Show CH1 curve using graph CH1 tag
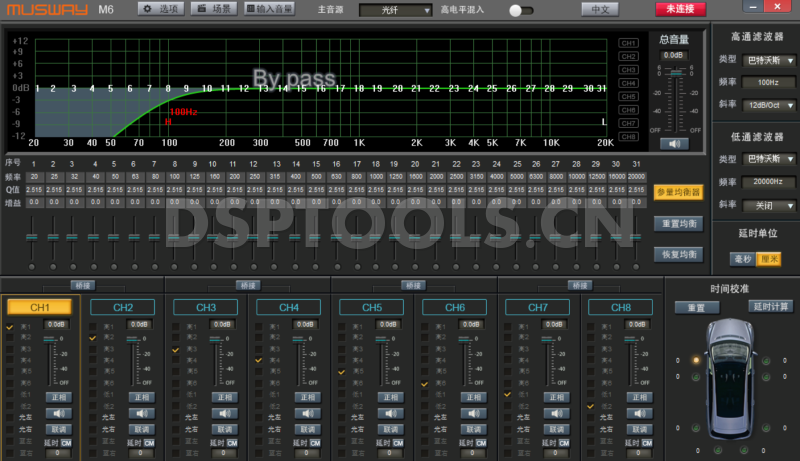 [x=628, y=43]
